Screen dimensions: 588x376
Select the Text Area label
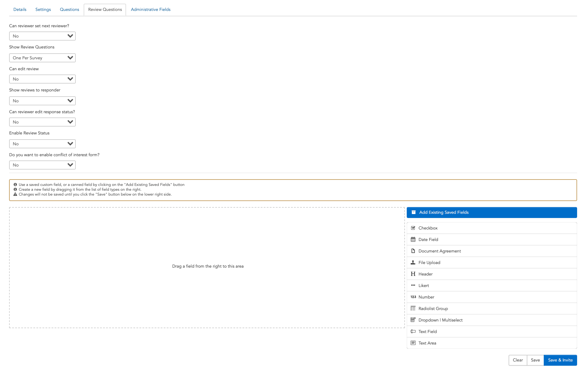[x=427, y=343]
